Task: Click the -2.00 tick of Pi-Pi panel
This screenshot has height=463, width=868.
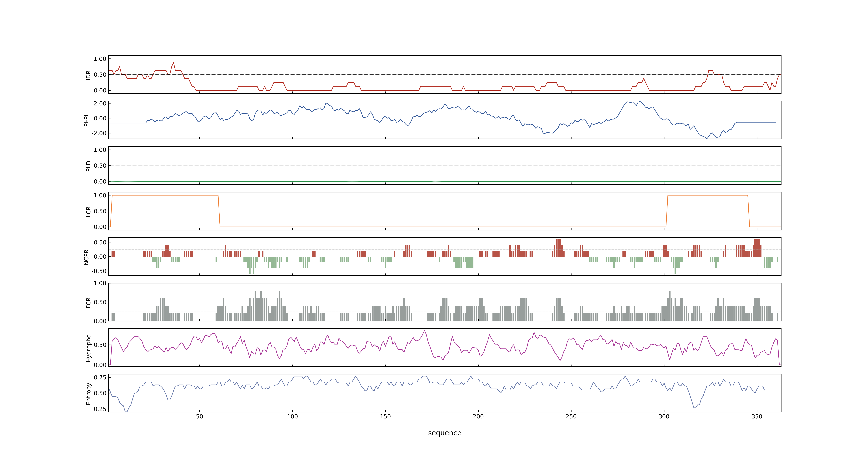Action: 99,133
